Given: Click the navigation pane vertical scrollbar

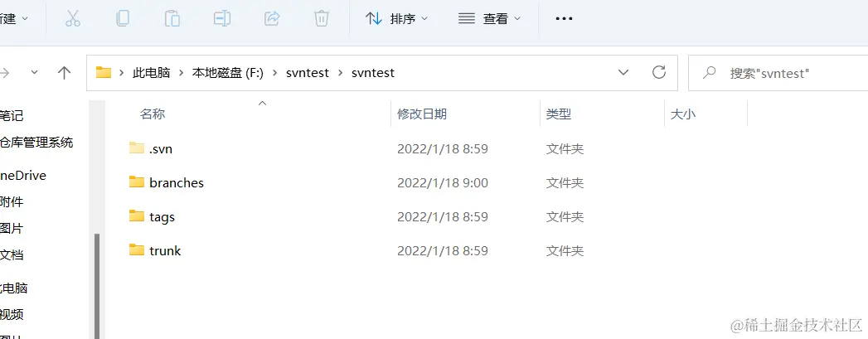Looking at the screenshot, I should coord(97,285).
